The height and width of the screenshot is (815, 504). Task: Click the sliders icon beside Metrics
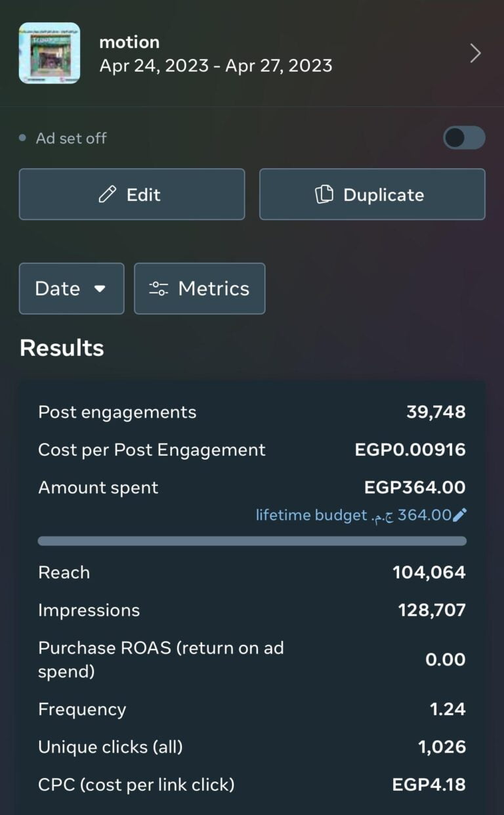click(159, 289)
